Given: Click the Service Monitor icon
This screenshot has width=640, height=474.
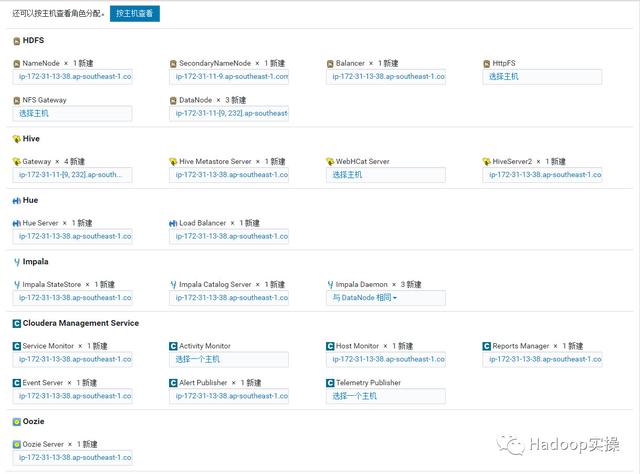Looking at the screenshot, I should coord(17,346).
